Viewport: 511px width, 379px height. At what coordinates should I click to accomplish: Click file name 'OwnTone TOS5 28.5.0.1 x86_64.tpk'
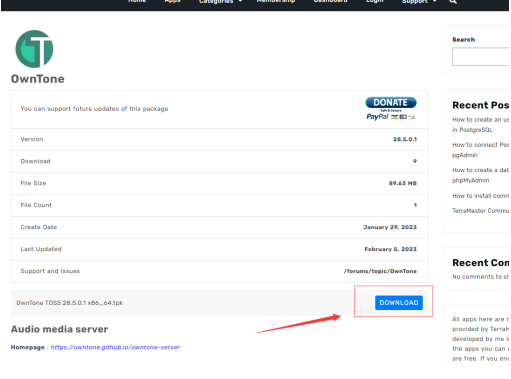[69, 303]
